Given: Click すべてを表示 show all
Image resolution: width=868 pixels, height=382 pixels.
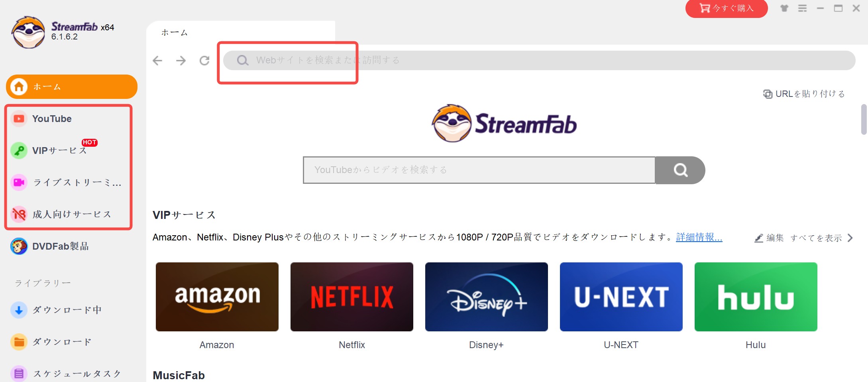Looking at the screenshot, I should (x=816, y=238).
